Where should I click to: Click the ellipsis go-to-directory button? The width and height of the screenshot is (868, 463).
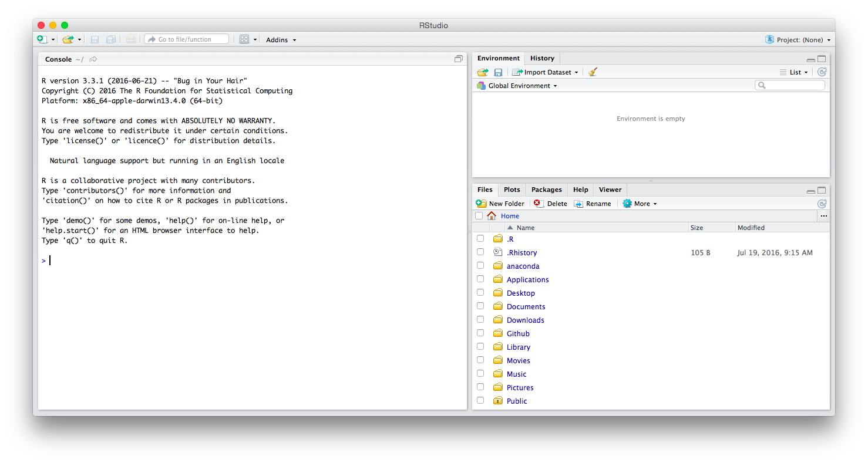pyautogui.click(x=823, y=216)
